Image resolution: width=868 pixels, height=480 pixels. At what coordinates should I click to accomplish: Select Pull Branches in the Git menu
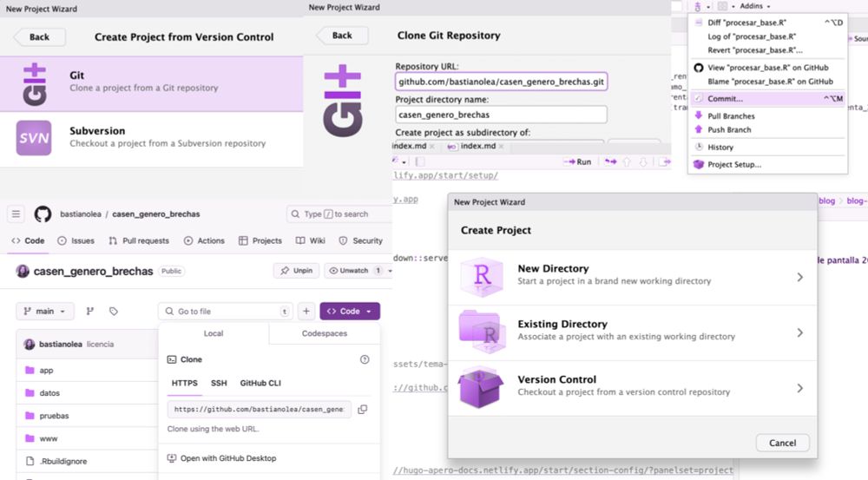click(x=768, y=116)
